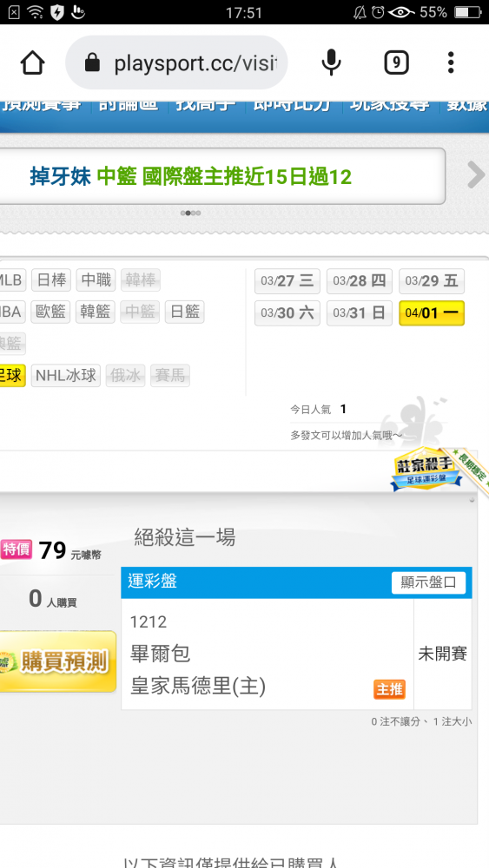Open the three-dot browser menu

[x=451, y=62]
